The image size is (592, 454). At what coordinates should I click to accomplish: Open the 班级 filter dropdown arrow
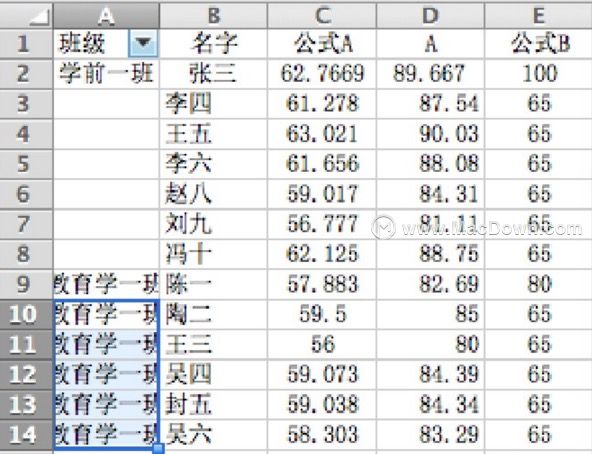(x=143, y=43)
